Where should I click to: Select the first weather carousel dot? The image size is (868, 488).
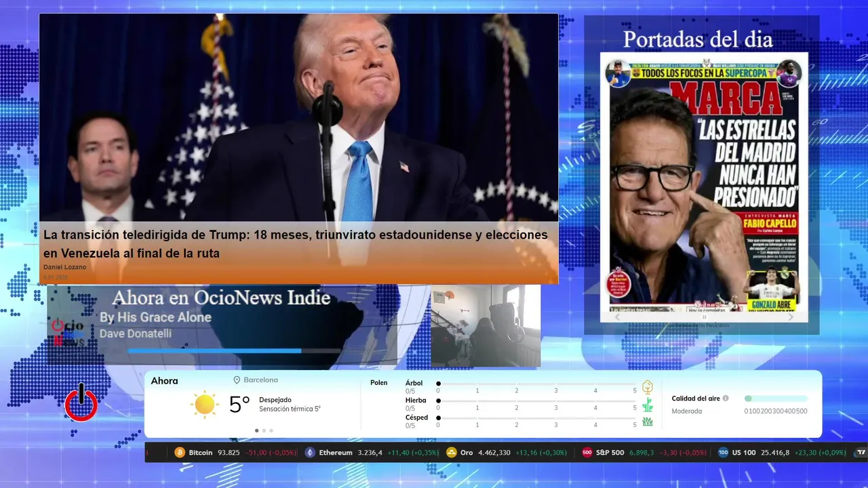pos(256,430)
